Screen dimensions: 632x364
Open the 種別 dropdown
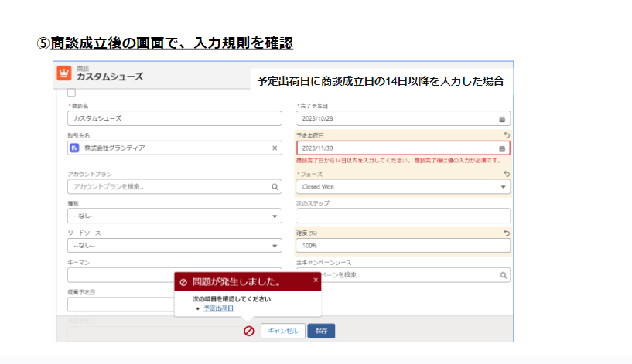tap(175, 216)
